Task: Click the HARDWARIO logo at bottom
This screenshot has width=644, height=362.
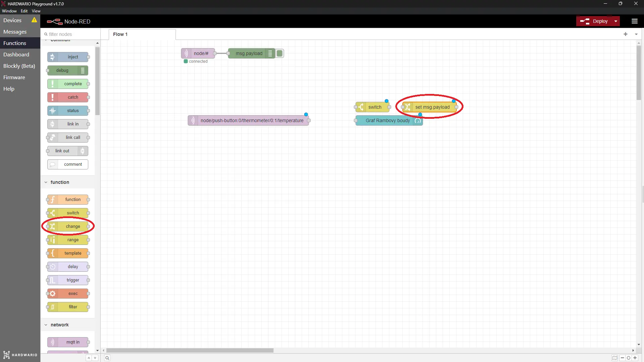Action: click(20, 355)
